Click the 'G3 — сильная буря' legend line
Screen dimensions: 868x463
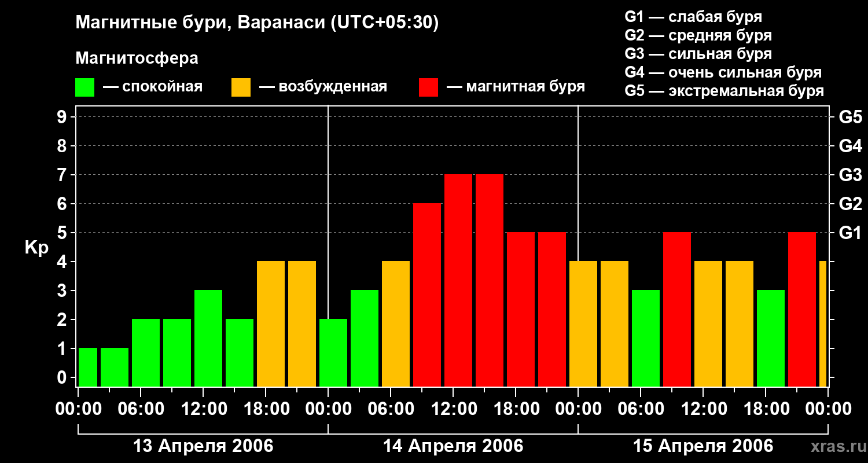698,54
